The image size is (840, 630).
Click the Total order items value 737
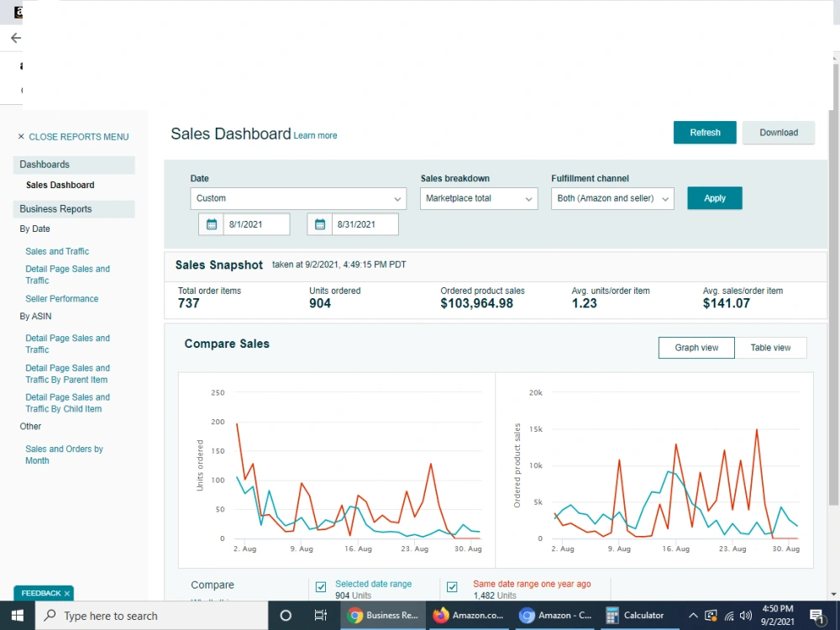coord(188,304)
